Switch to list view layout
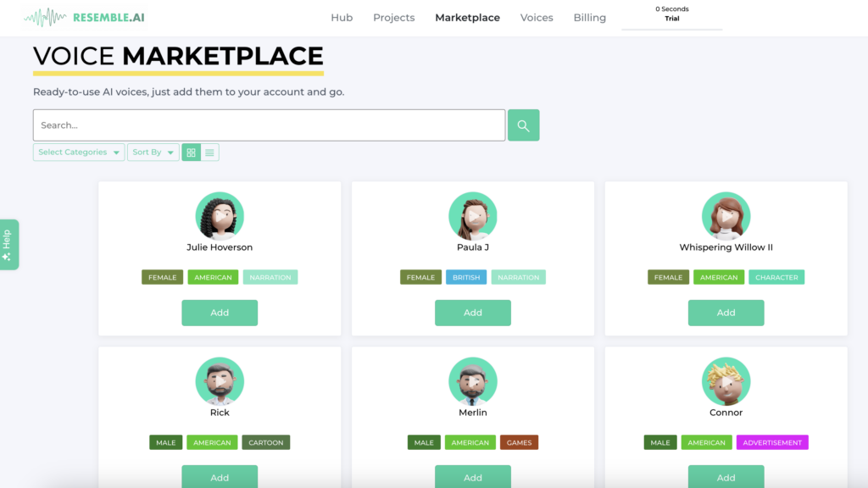Viewport: 868px width, 488px height. 209,152
